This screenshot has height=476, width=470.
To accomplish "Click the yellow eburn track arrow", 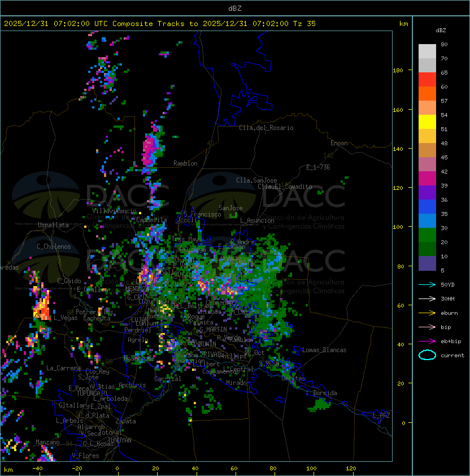I will click(x=427, y=313).
